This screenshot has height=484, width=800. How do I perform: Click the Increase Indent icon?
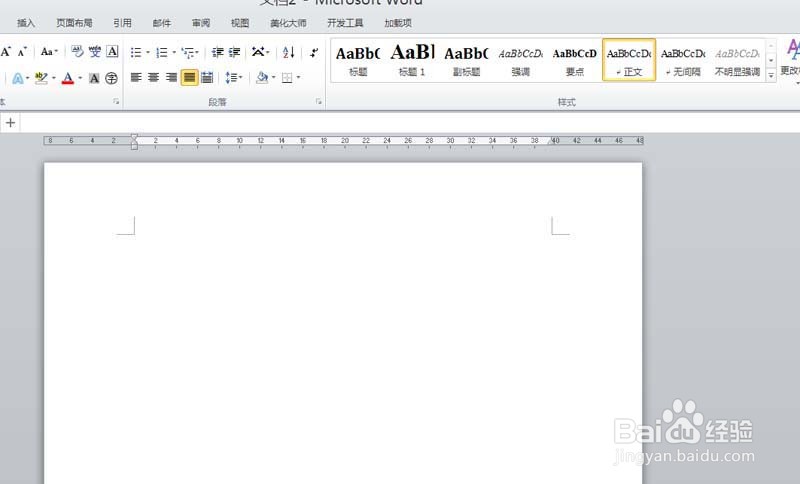click(x=234, y=52)
